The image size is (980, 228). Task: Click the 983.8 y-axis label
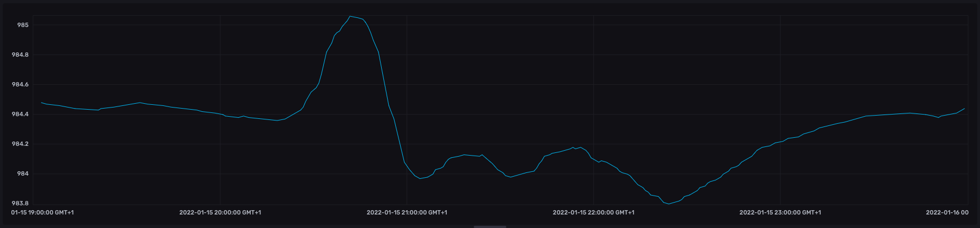(20, 204)
